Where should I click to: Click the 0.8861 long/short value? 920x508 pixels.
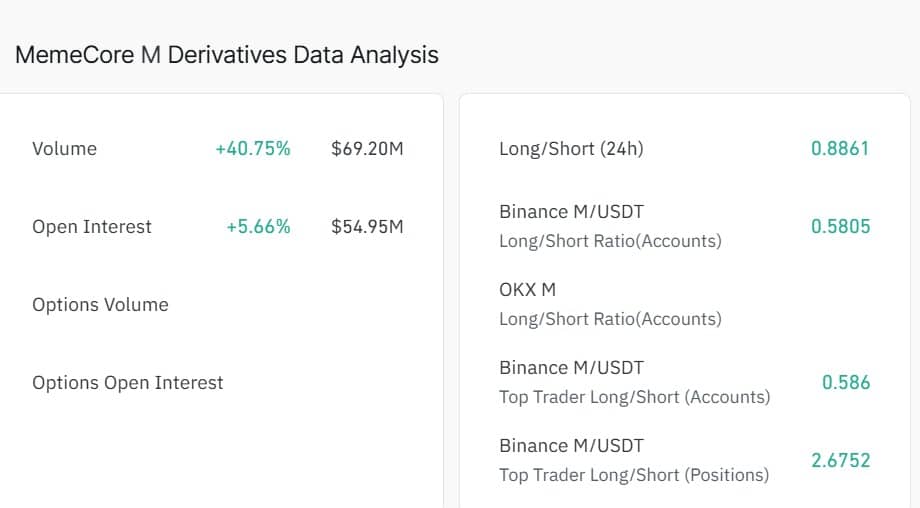[x=840, y=149]
